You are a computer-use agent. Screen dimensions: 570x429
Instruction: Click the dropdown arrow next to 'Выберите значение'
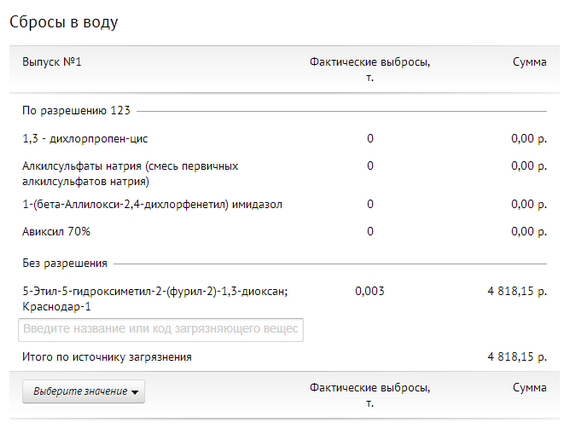(135, 392)
